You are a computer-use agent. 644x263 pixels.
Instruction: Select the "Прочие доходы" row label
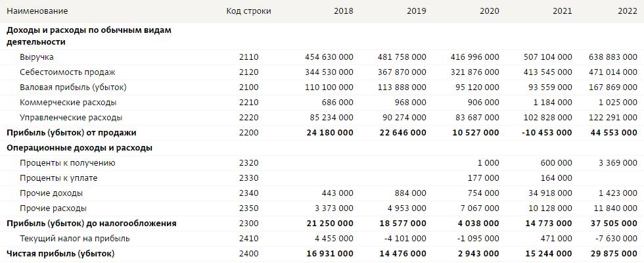(x=51, y=193)
